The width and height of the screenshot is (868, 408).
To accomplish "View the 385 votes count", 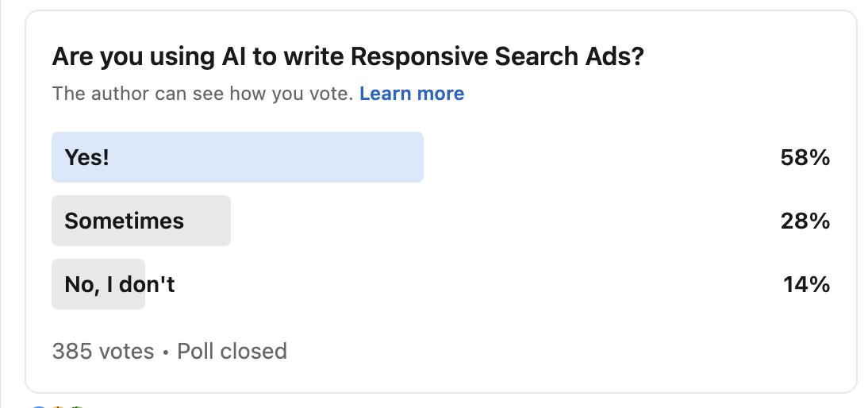I will click(103, 351).
